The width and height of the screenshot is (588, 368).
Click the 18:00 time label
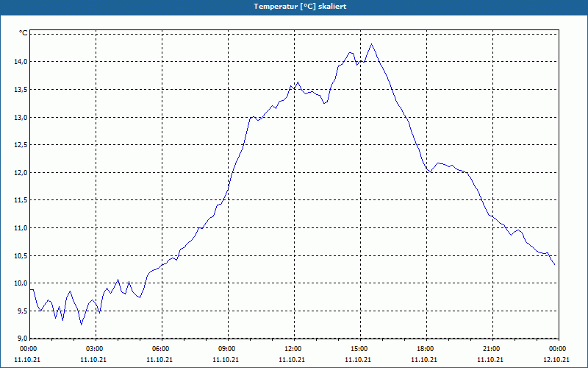pyautogui.click(x=426, y=349)
